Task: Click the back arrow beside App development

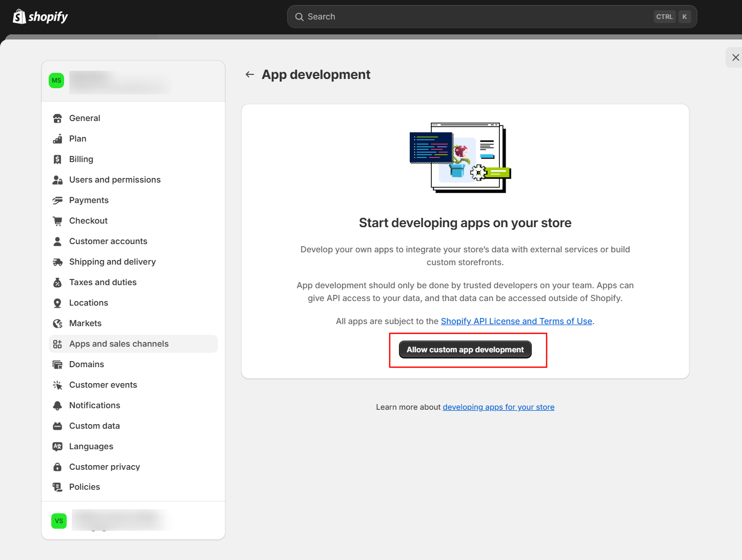Action: pyautogui.click(x=250, y=74)
